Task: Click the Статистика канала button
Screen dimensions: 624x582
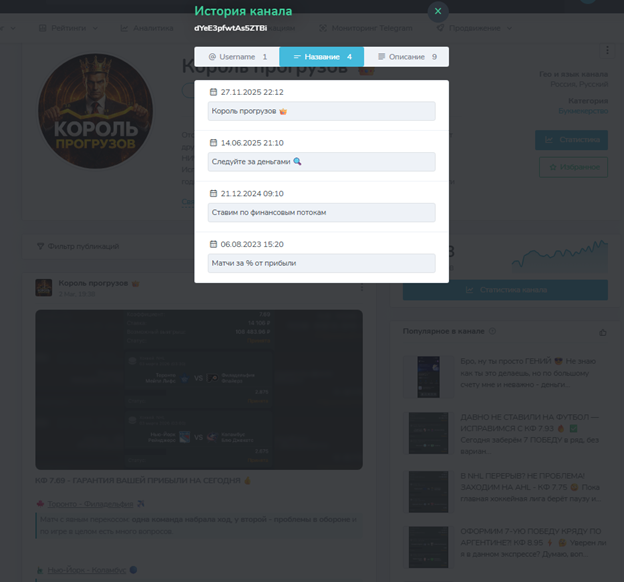Action: point(505,290)
